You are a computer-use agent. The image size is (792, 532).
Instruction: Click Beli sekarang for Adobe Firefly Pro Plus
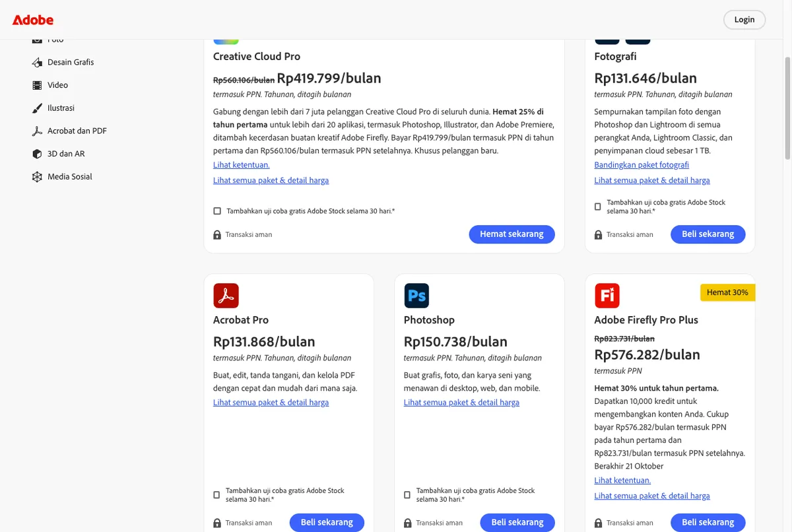[x=708, y=523]
